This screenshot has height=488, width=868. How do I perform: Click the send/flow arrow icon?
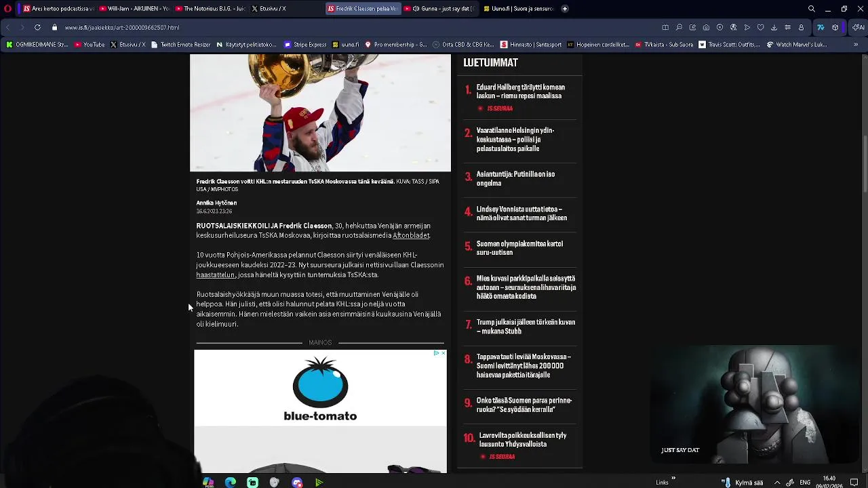click(747, 28)
